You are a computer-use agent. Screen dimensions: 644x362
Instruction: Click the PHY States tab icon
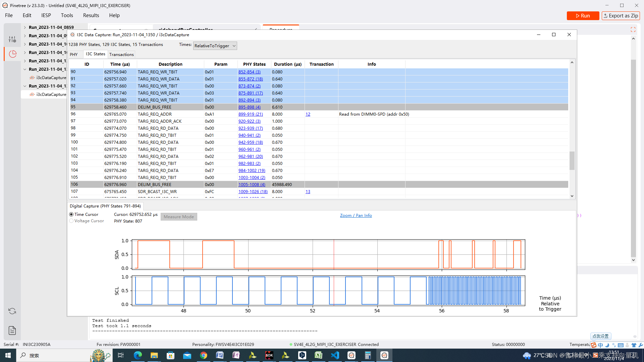[x=74, y=54]
